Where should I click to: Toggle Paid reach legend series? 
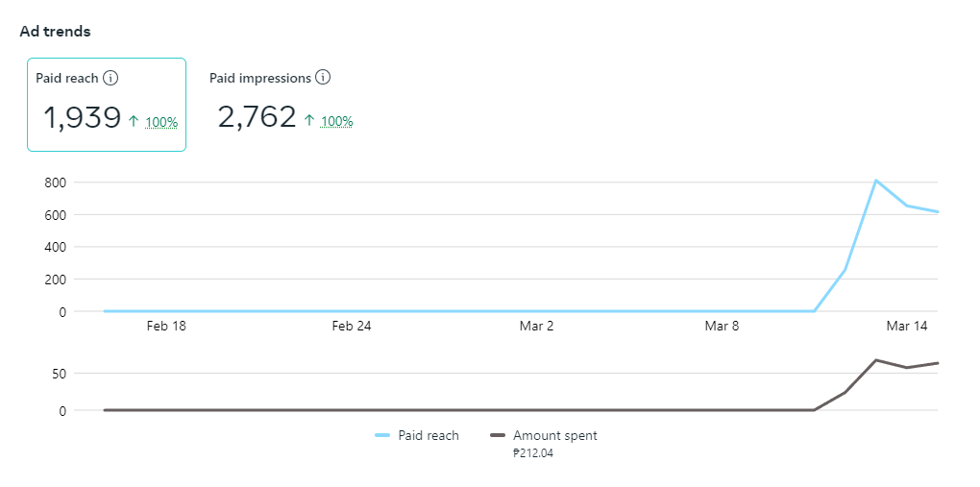coord(429,436)
